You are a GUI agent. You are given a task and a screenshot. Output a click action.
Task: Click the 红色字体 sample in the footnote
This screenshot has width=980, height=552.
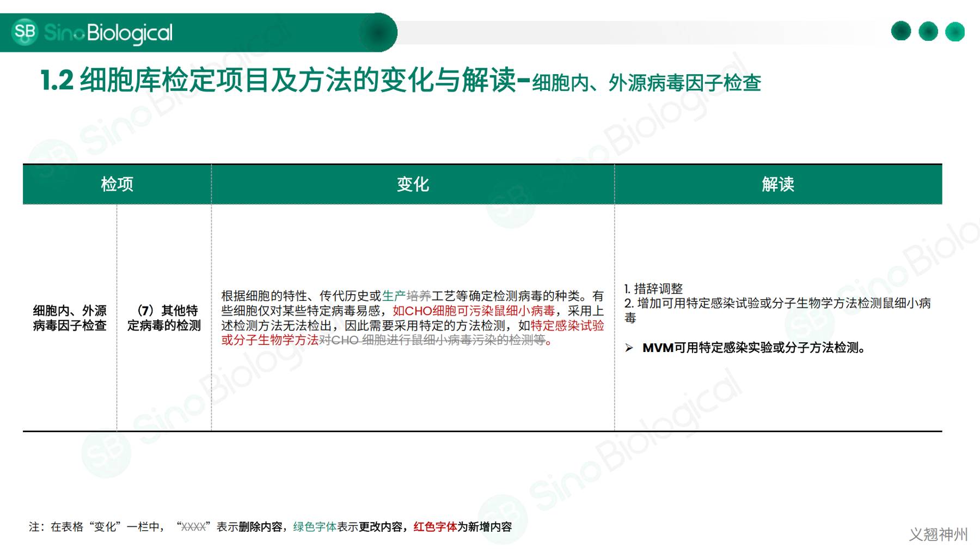[x=434, y=527]
